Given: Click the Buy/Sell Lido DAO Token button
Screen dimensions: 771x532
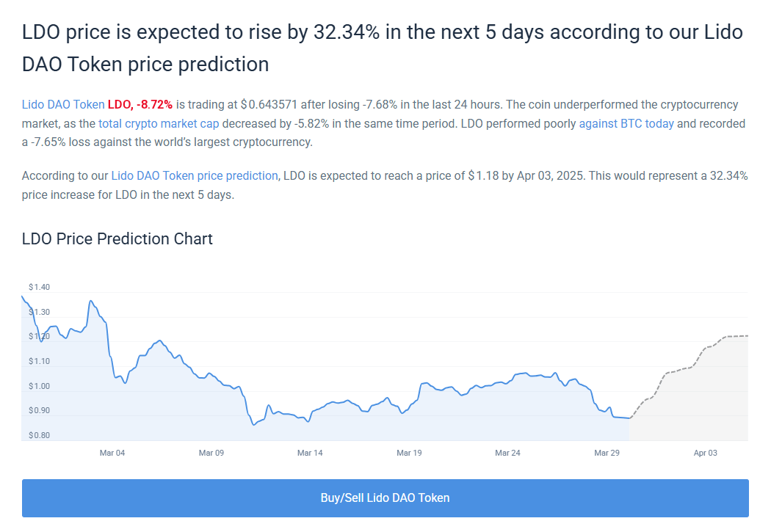Looking at the screenshot, I should 385,498.
